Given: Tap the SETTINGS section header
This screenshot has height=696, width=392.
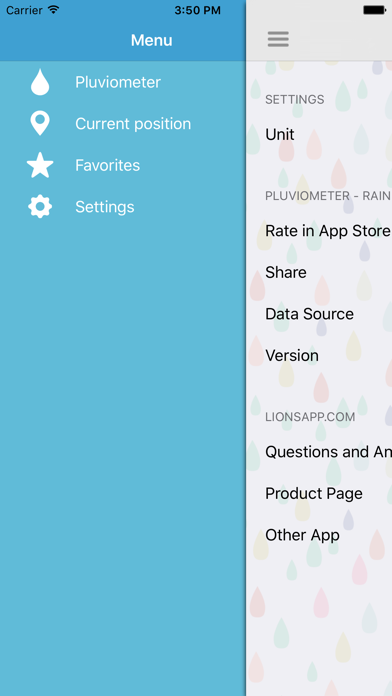Looking at the screenshot, I should tap(295, 99).
